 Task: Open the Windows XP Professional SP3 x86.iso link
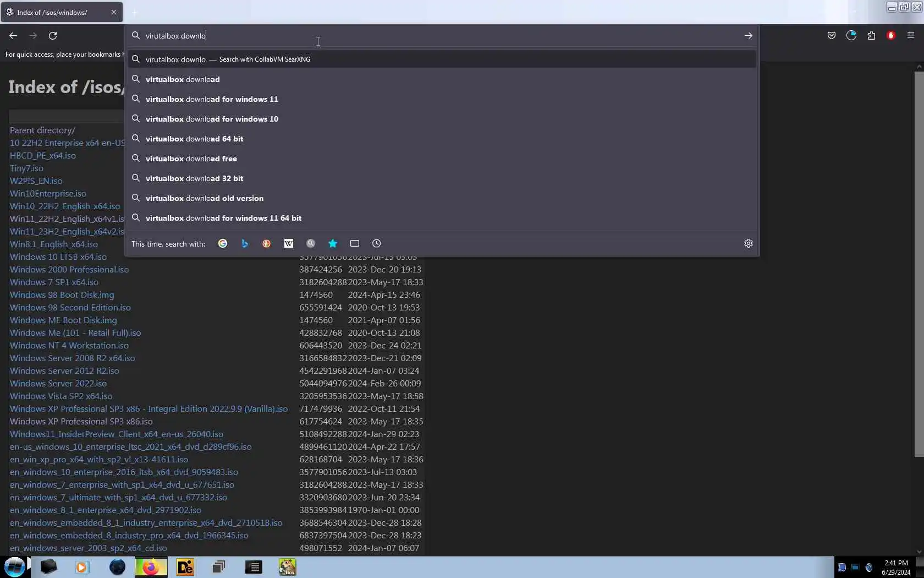click(81, 422)
